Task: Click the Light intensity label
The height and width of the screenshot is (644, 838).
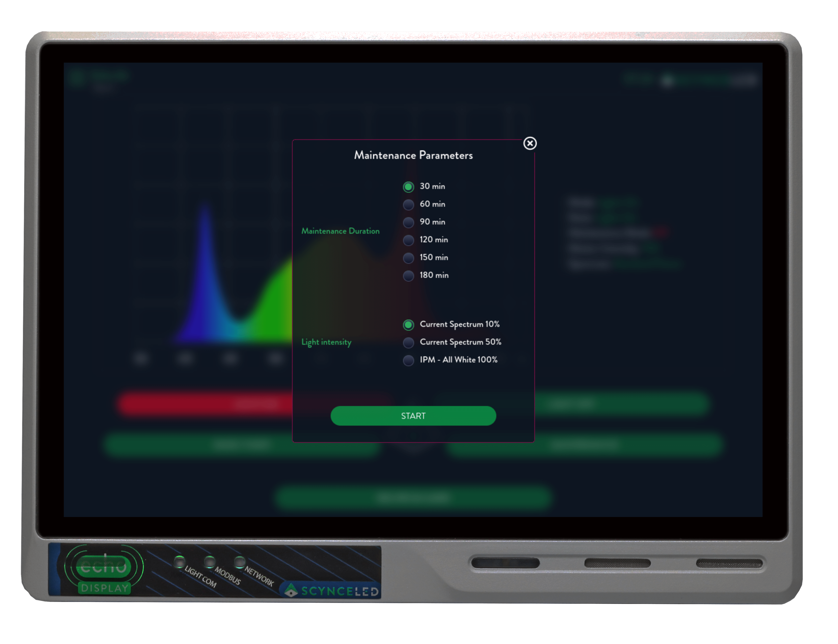Action: click(326, 342)
